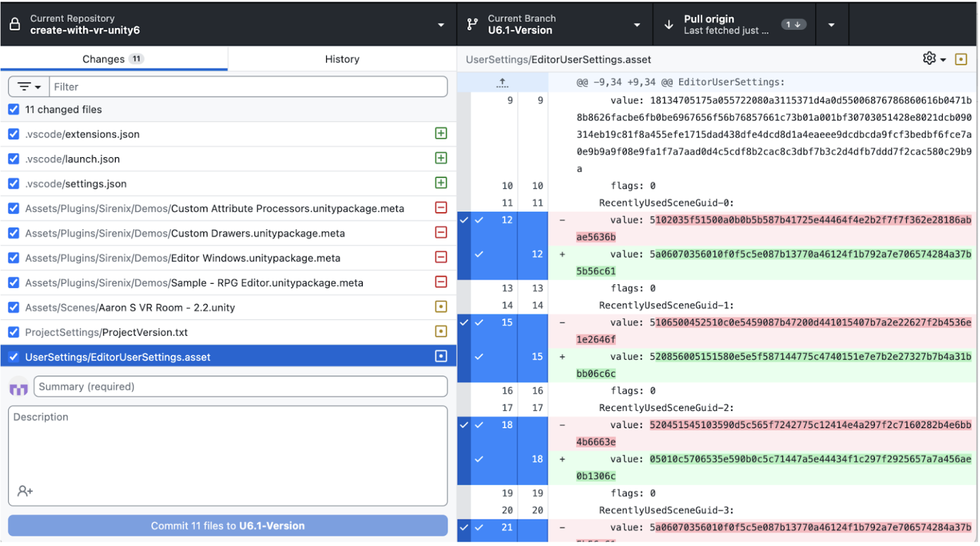Switch to the History tab
Screen dimensions: 980x546
click(342, 59)
